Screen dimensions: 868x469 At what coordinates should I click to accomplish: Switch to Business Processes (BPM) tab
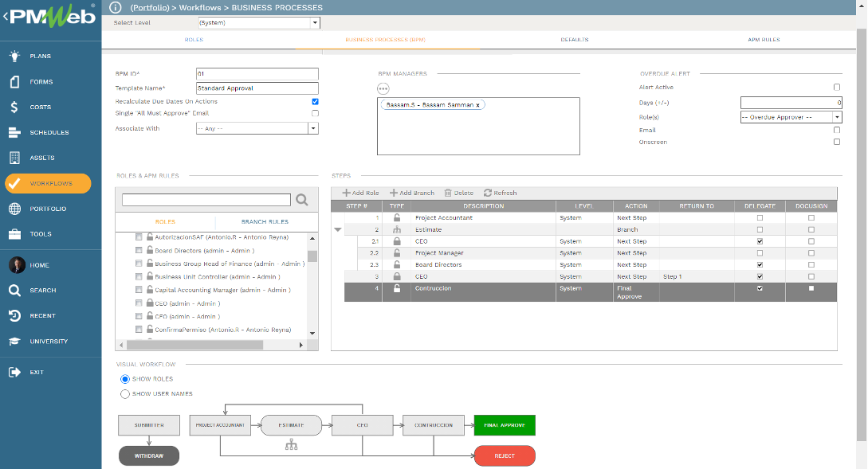coord(385,40)
